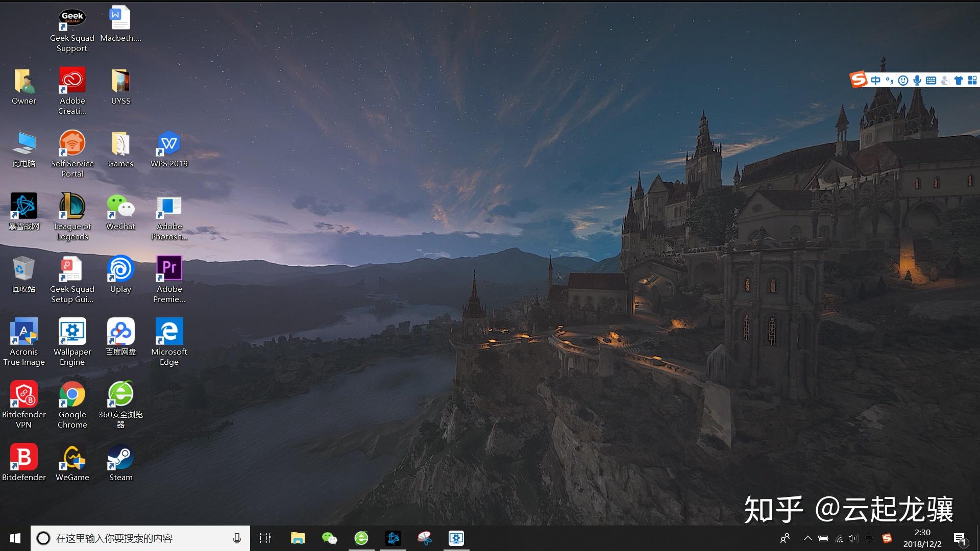Toggle punctuation mode on Sogou bar

[890, 80]
